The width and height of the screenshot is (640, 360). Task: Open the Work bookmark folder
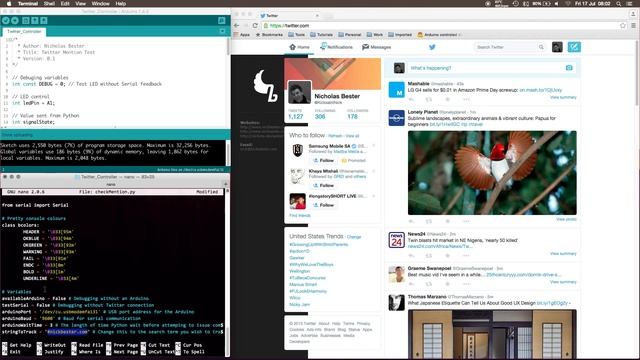[375, 35]
